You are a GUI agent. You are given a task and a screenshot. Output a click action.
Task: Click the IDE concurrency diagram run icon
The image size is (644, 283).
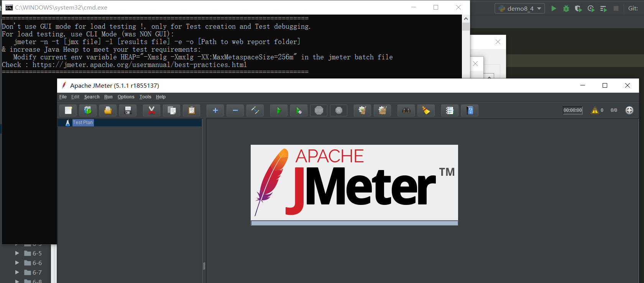[x=603, y=8]
